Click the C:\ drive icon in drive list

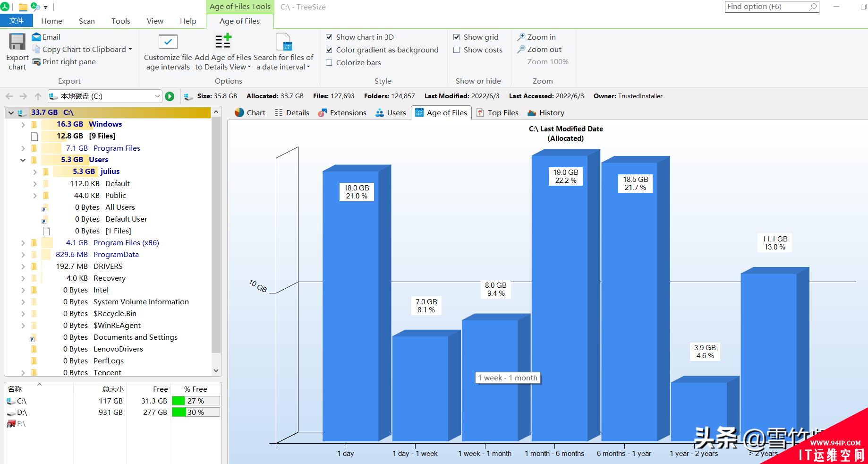11,401
